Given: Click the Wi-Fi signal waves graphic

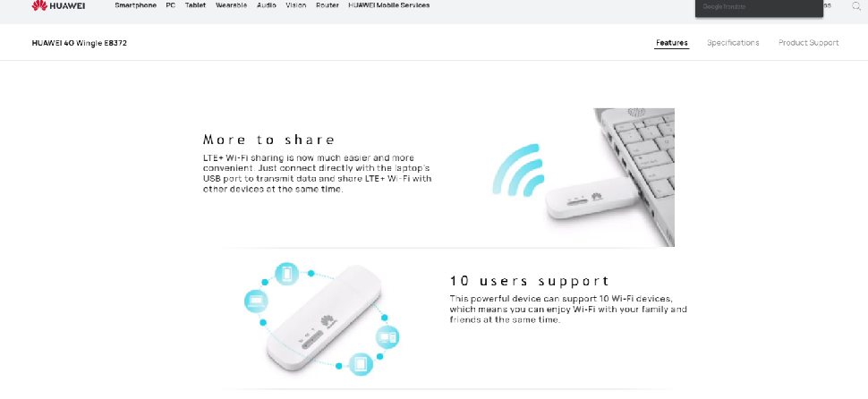Looking at the screenshot, I should pyautogui.click(x=518, y=169).
